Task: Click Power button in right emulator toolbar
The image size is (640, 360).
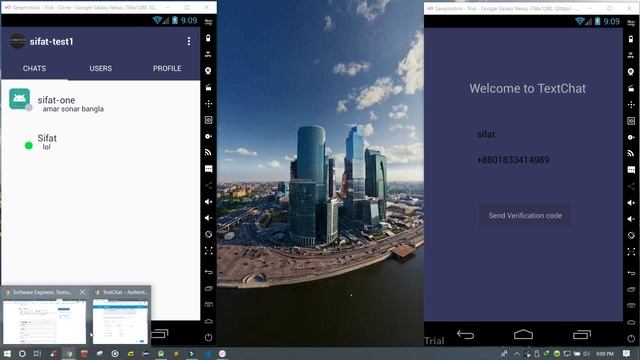Action: pos(631,338)
